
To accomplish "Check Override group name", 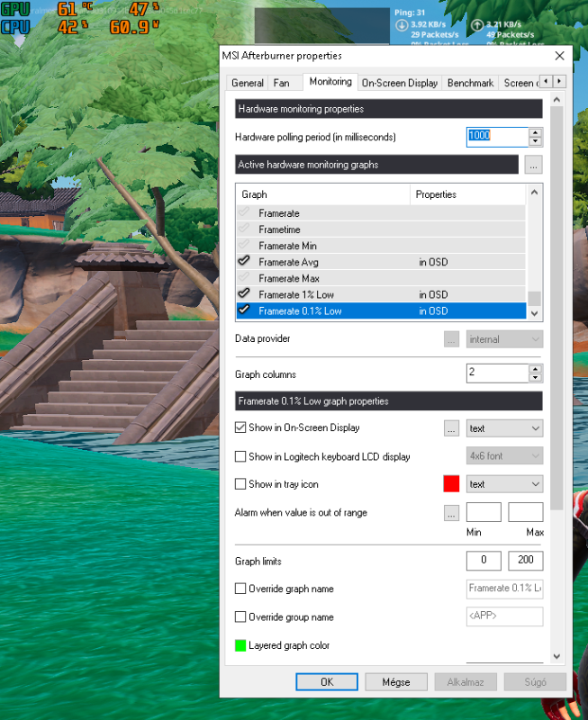I will (240, 616).
